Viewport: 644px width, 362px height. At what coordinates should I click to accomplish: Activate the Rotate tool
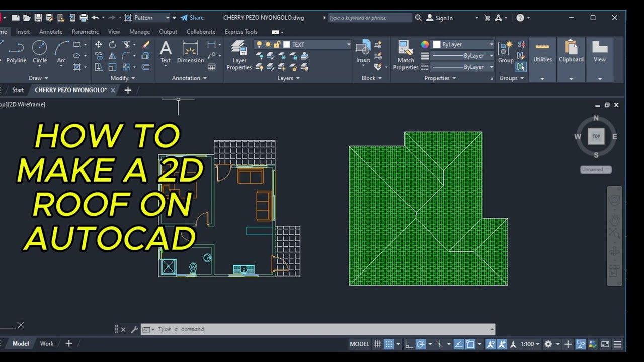tap(112, 45)
